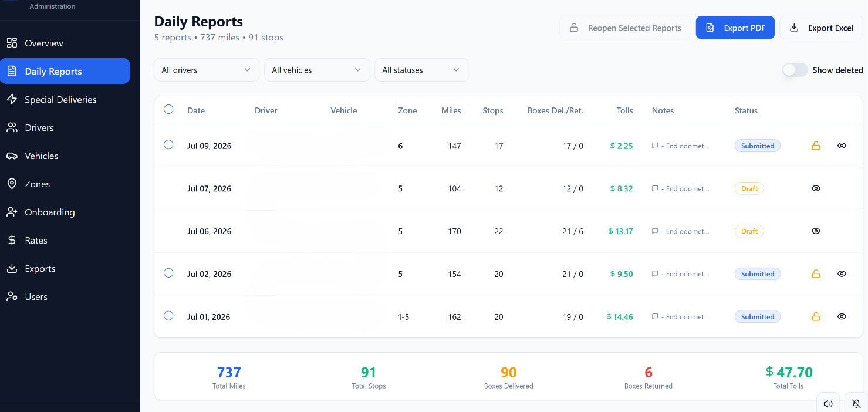Click the Export PDF button
868x412 pixels.
pos(735,28)
